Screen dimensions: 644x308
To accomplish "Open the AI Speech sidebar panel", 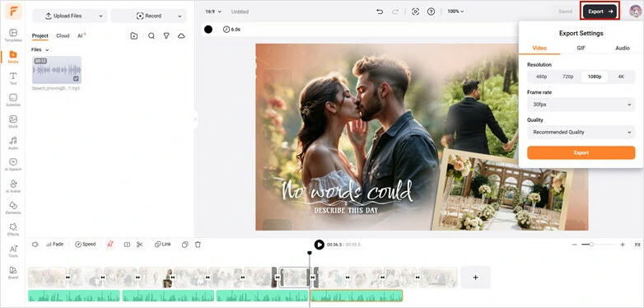I will tap(13, 165).
